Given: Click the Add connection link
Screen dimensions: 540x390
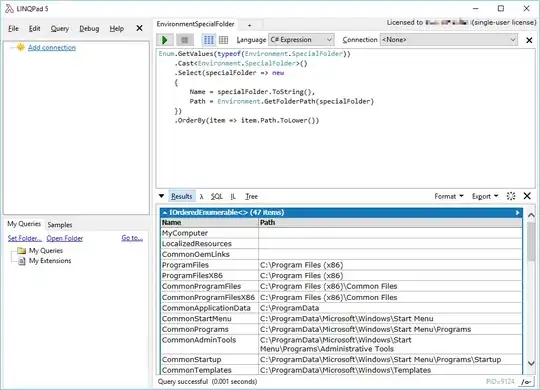Looking at the screenshot, I should click(x=52, y=48).
